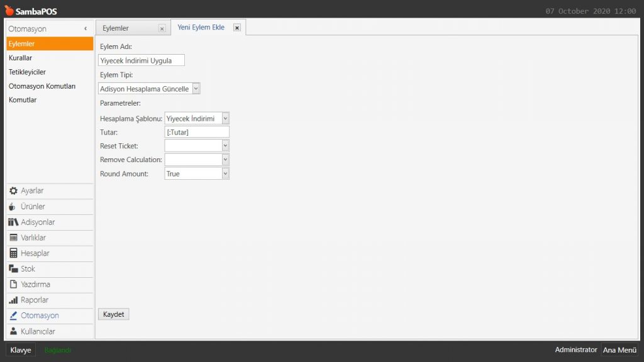Open Raporlar via the bar chart icon
Viewport: 644px width, 362px height.
13,300
